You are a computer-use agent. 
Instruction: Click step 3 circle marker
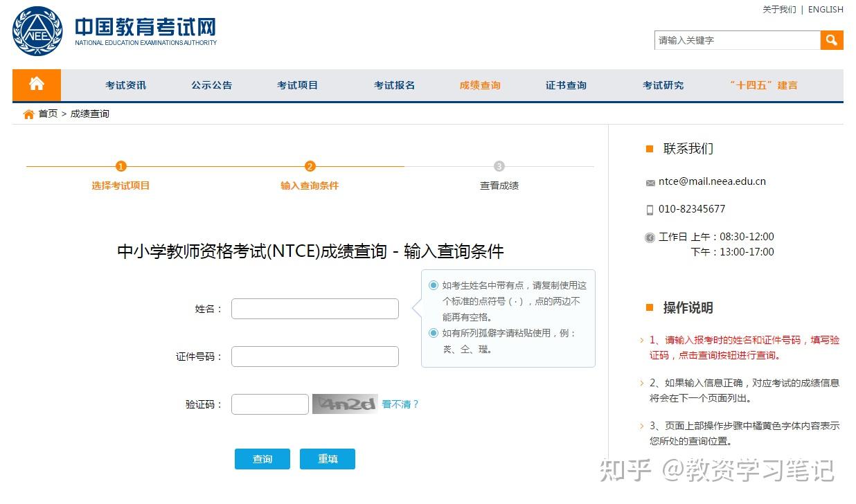click(x=499, y=166)
